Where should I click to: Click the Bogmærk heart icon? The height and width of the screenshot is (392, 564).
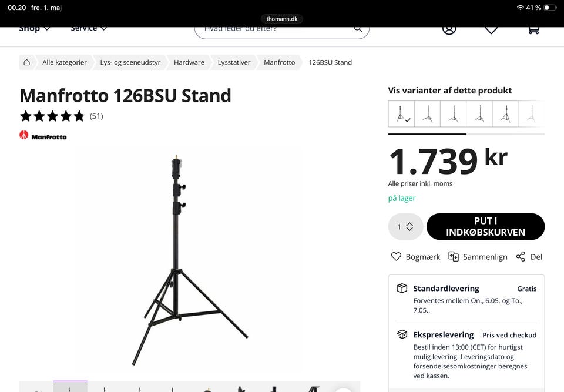point(396,256)
